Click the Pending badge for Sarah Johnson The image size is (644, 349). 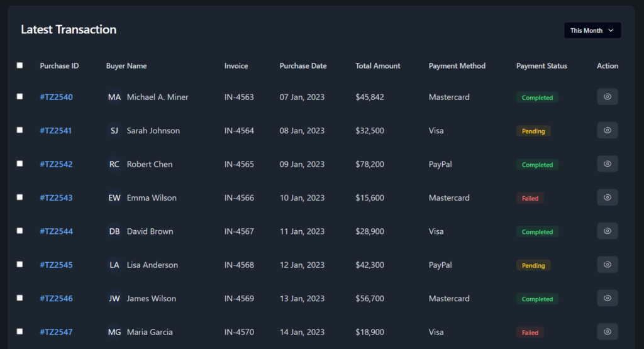point(533,131)
